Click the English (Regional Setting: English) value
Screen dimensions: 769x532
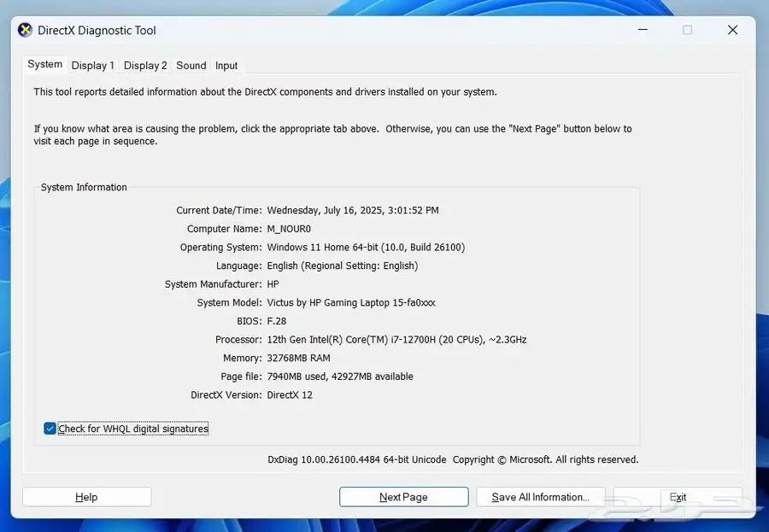[343, 266]
